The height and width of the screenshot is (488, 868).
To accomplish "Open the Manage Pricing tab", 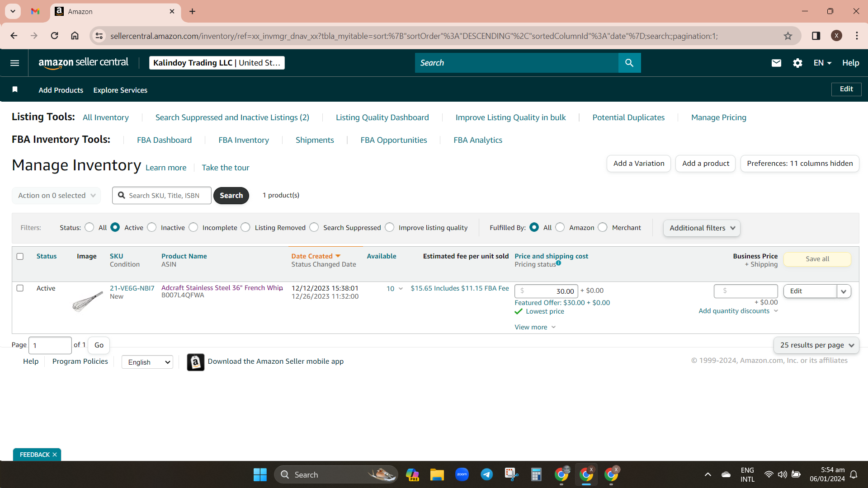I will [719, 117].
